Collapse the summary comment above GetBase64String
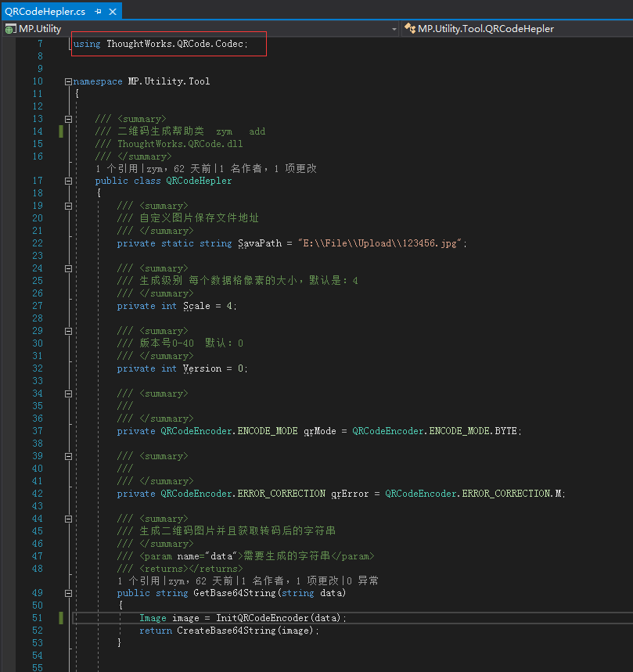 [x=69, y=519]
